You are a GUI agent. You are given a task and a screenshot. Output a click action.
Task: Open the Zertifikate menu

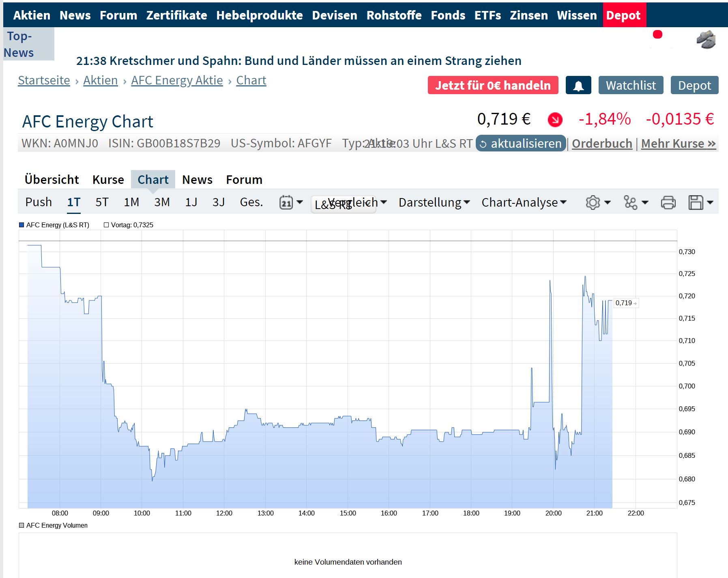tap(177, 15)
